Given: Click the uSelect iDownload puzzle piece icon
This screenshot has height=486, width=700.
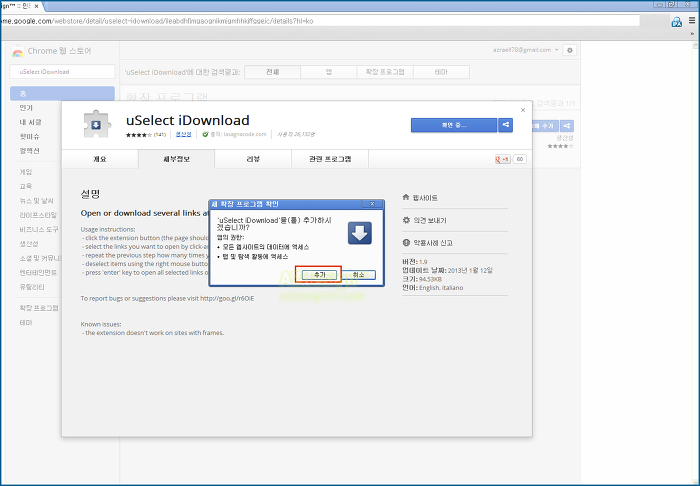Looking at the screenshot, I should pyautogui.click(x=96, y=124).
